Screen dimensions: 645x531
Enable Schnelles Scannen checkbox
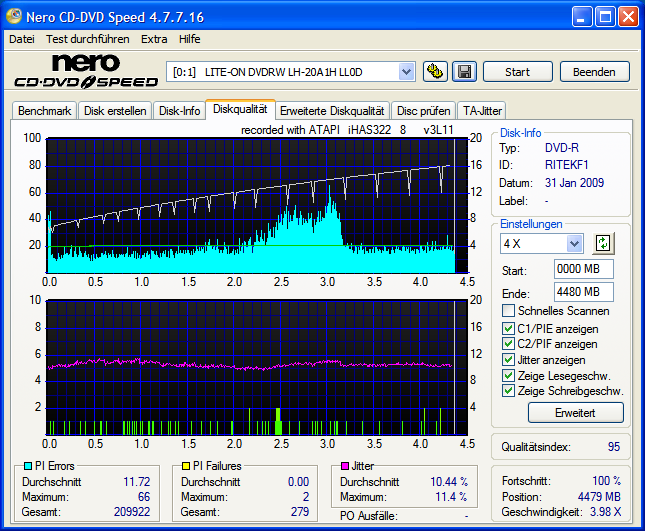(508, 311)
